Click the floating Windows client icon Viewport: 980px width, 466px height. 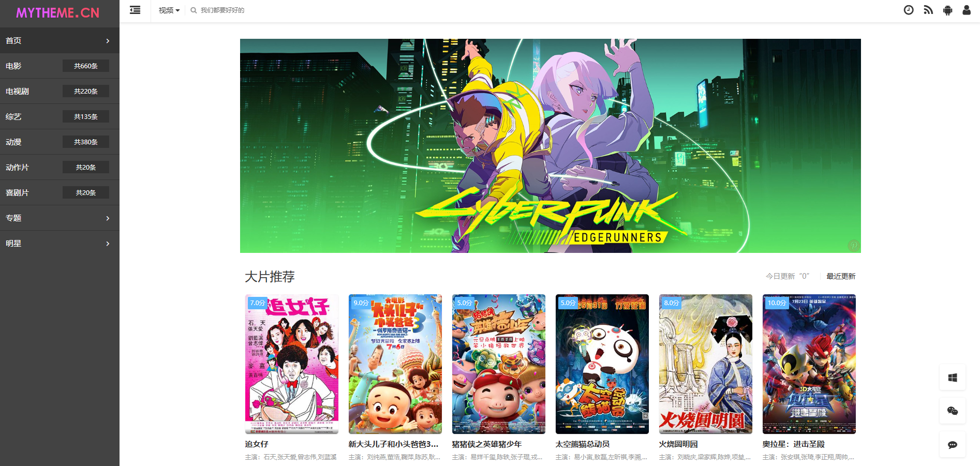point(953,378)
